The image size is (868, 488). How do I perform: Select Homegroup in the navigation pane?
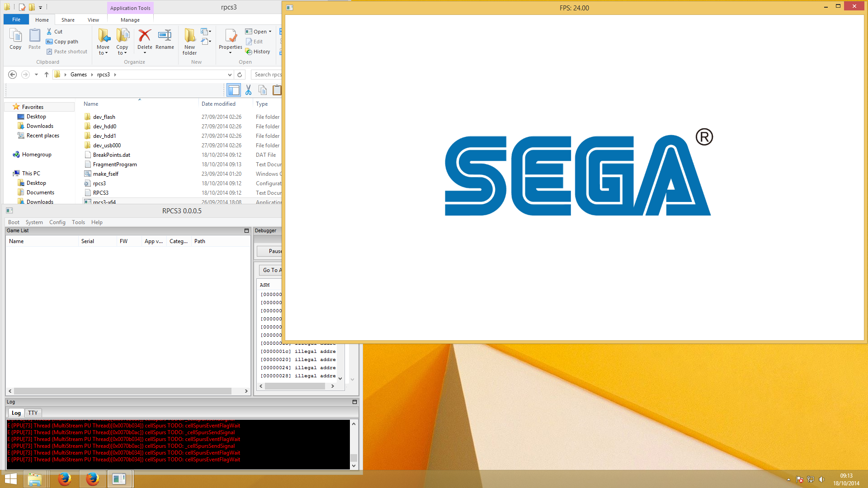37,155
